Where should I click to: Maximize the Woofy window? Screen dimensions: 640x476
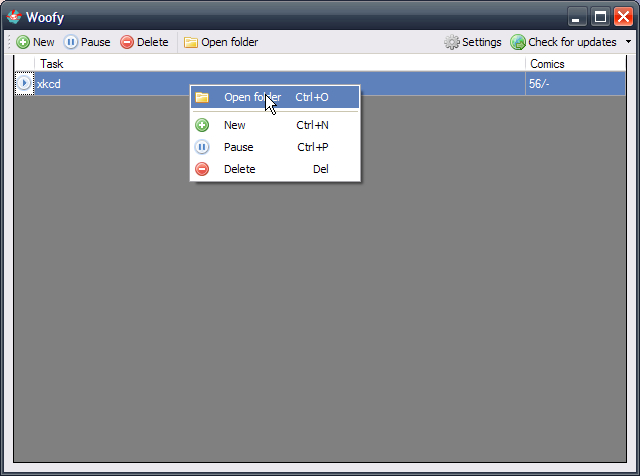coord(600,17)
